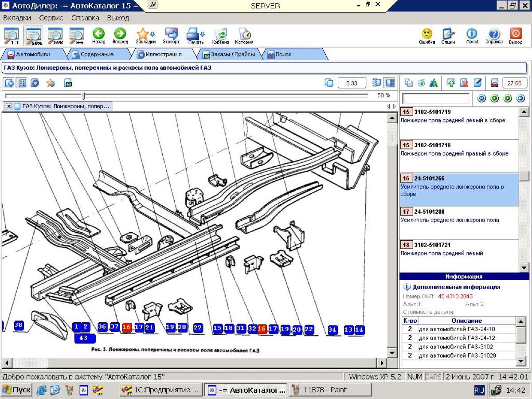
Task: Select part 24-5101280 Усилитель среднего лонжерона пола
Action: point(459,223)
